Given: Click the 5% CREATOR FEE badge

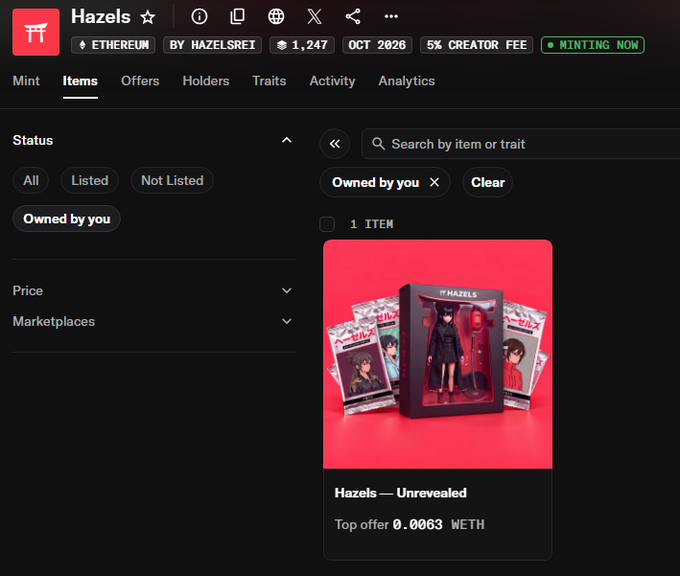Looking at the screenshot, I should point(477,45).
